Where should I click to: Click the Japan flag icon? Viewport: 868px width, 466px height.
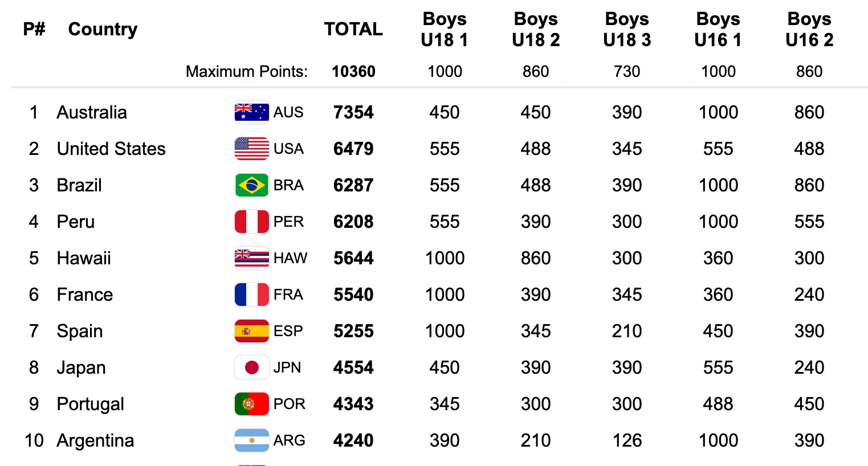(x=251, y=367)
